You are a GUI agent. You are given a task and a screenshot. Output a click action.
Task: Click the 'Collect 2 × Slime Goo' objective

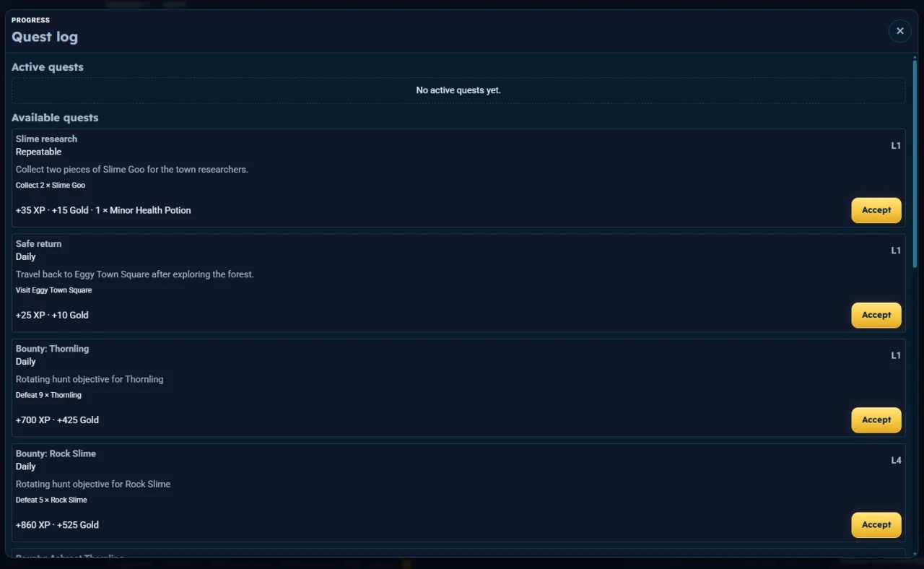pos(51,186)
